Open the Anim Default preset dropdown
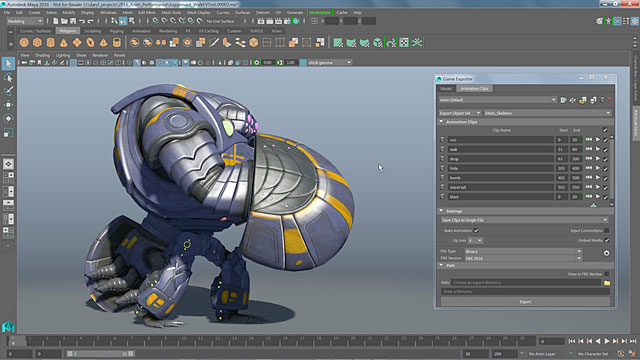The image size is (640, 360). (x=497, y=100)
